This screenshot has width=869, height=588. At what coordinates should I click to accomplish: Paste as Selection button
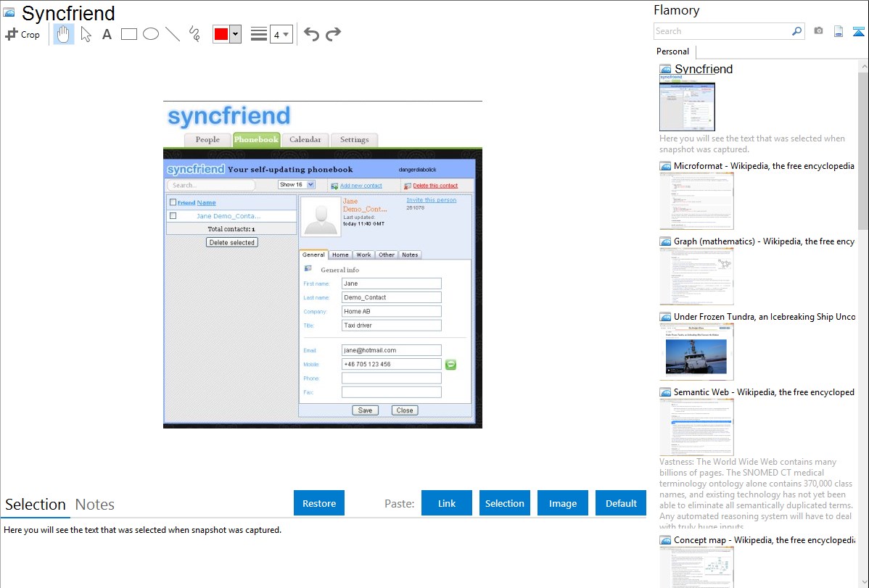click(504, 503)
